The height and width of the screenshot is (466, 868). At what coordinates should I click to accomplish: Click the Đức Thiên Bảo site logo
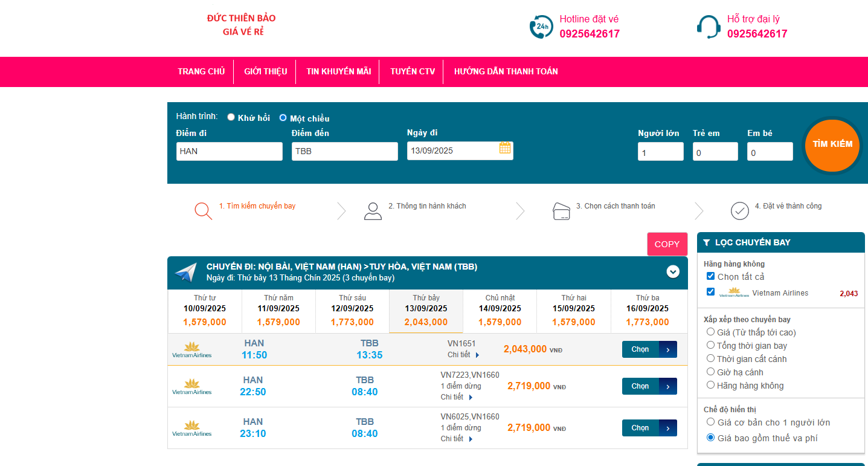pos(242,25)
